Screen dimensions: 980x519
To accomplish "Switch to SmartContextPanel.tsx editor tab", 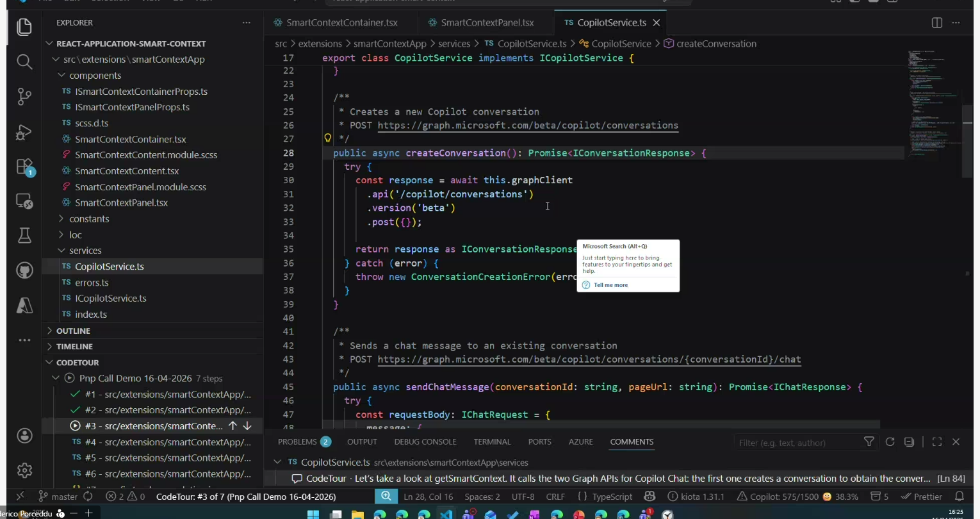I will pyautogui.click(x=487, y=22).
